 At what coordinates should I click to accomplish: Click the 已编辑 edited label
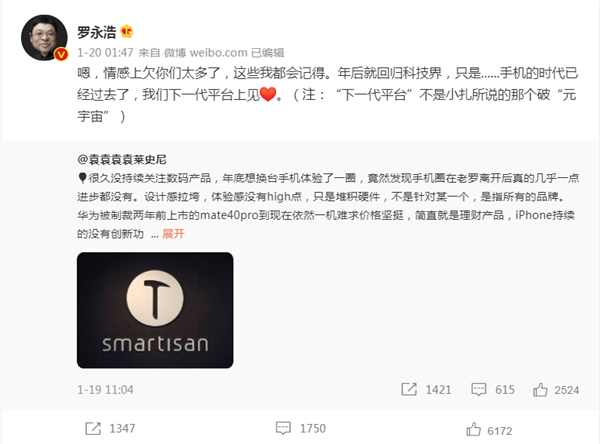[267, 52]
